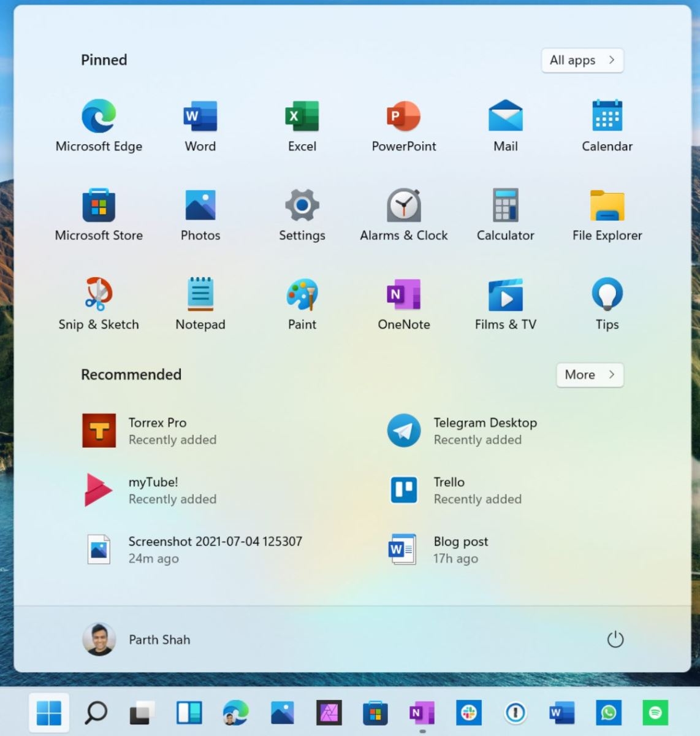This screenshot has width=700, height=736.
Task: Click the taskbar Search icon
Action: pyautogui.click(x=96, y=713)
